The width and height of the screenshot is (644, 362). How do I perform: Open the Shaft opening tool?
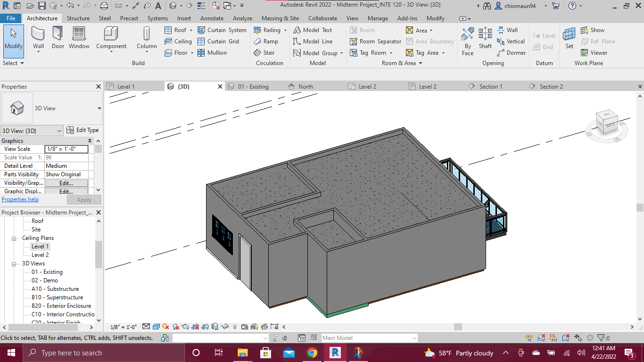pyautogui.click(x=485, y=38)
